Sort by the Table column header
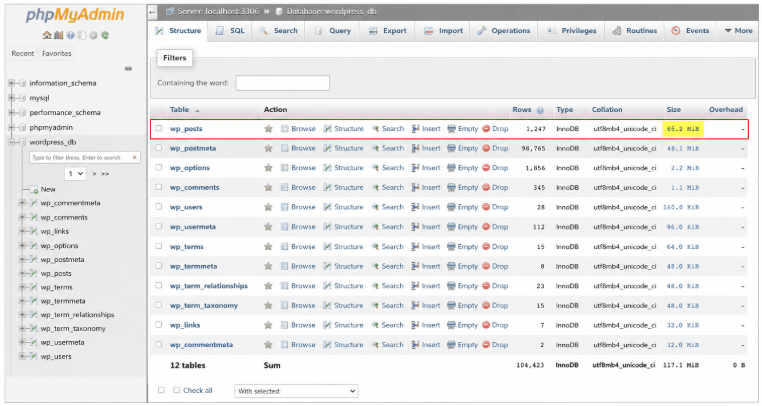Screen dimensions: 762x406 pyautogui.click(x=179, y=110)
